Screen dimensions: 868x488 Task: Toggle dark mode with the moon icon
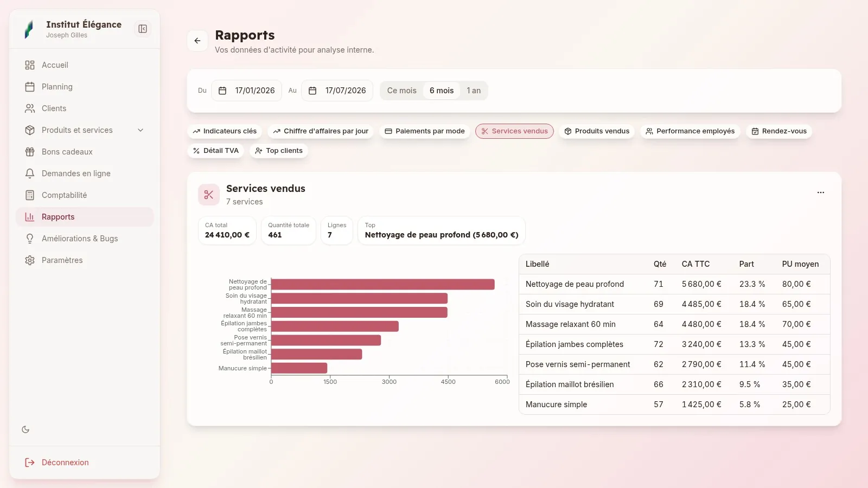click(x=25, y=429)
